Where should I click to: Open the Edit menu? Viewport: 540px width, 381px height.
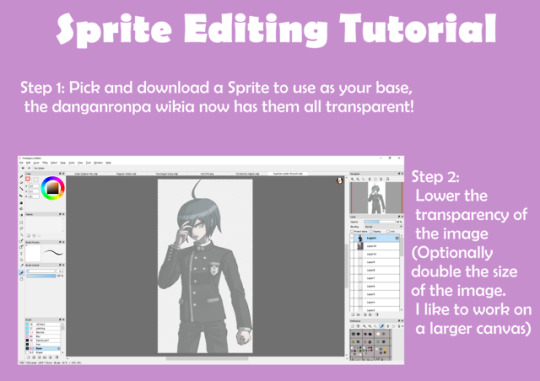[x=28, y=163]
